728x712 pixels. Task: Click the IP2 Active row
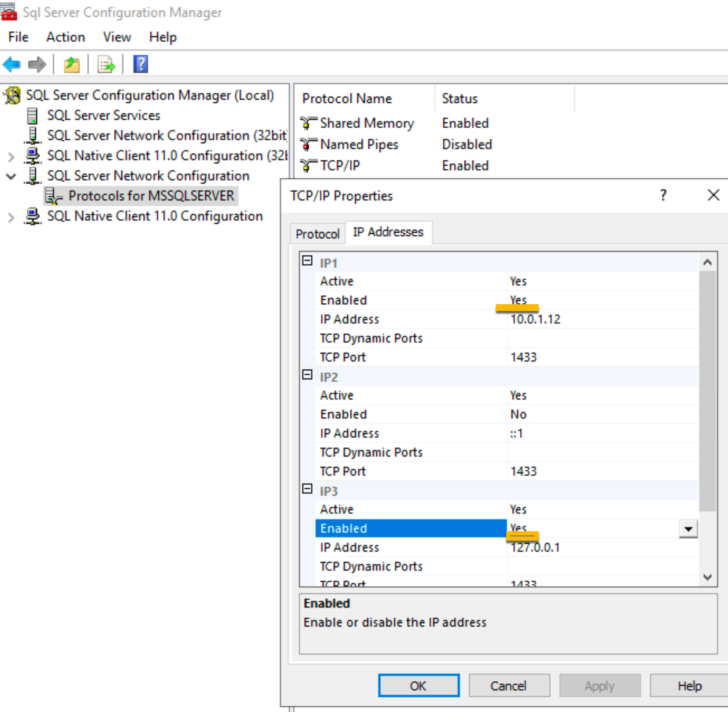coord(507,395)
